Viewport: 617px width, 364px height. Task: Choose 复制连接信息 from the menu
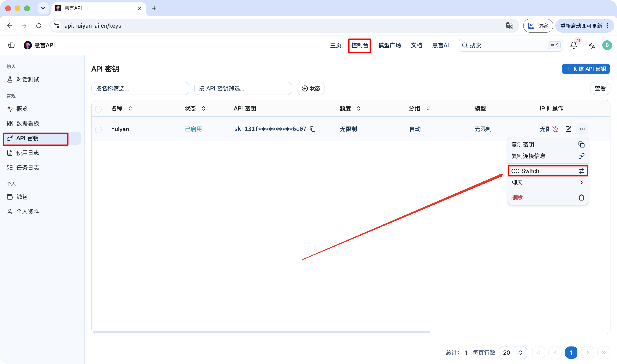(548, 156)
